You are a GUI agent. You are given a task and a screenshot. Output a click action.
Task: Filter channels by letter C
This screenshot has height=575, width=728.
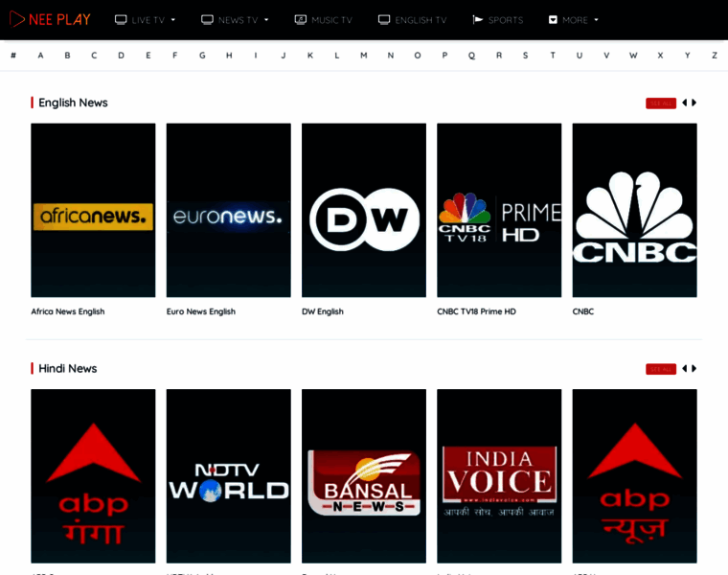[94, 56]
